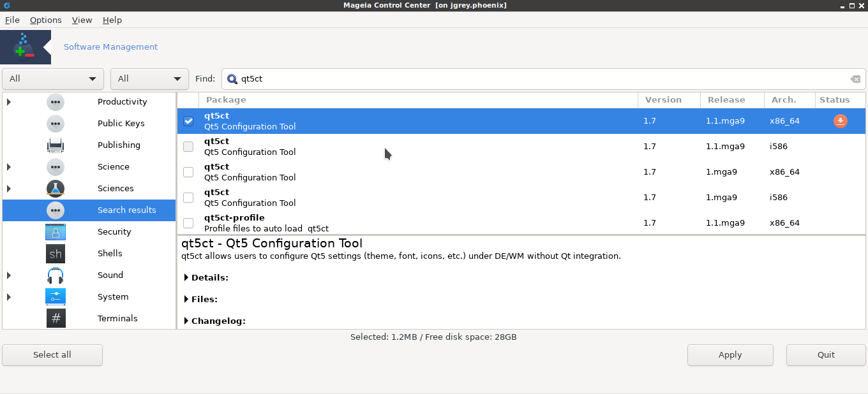
Task: Click the Quit button
Action: 826,355
